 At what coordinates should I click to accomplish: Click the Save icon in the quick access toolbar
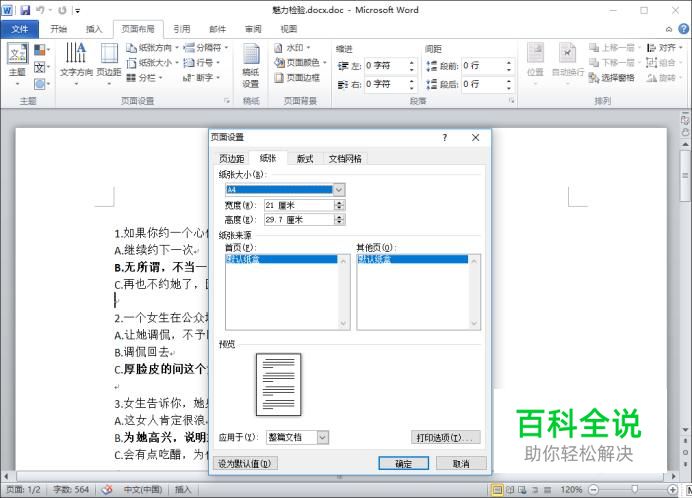click(x=26, y=10)
